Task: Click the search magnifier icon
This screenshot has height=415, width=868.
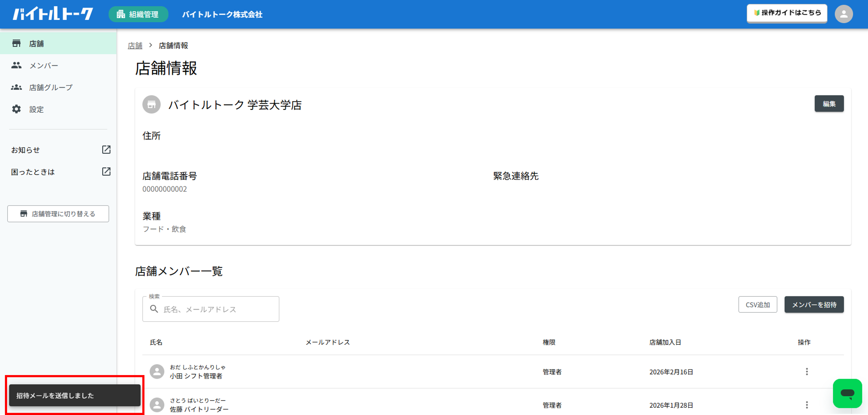Action: tap(154, 309)
